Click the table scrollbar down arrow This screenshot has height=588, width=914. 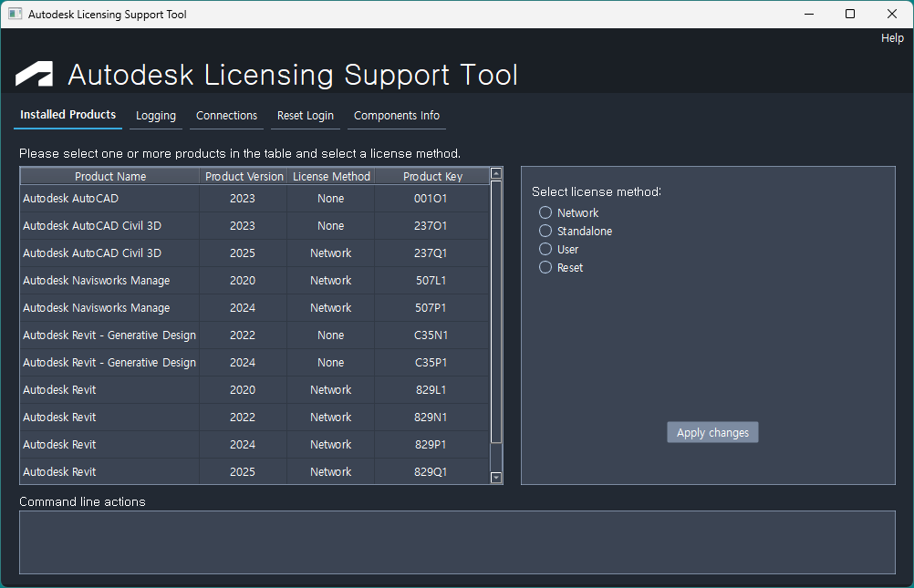(x=496, y=478)
